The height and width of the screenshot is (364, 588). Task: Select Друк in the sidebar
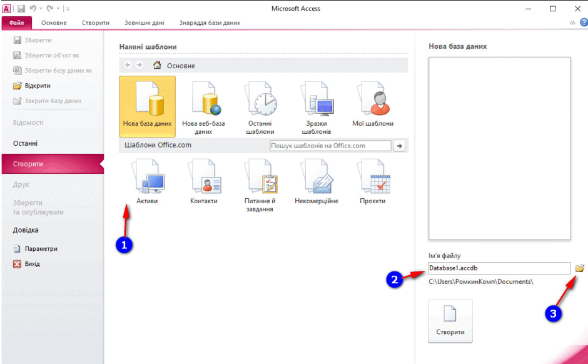click(21, 185)
